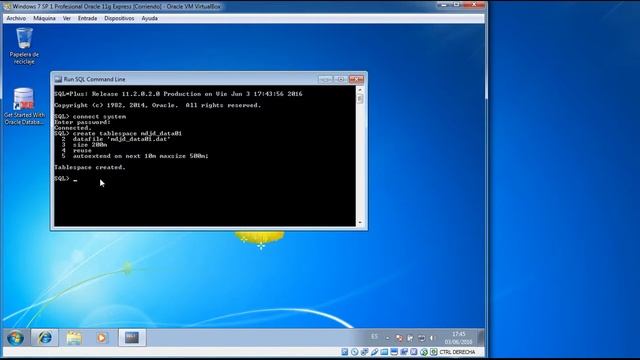Minimize the Run SQL Command Line window

[x=325, y=79]
